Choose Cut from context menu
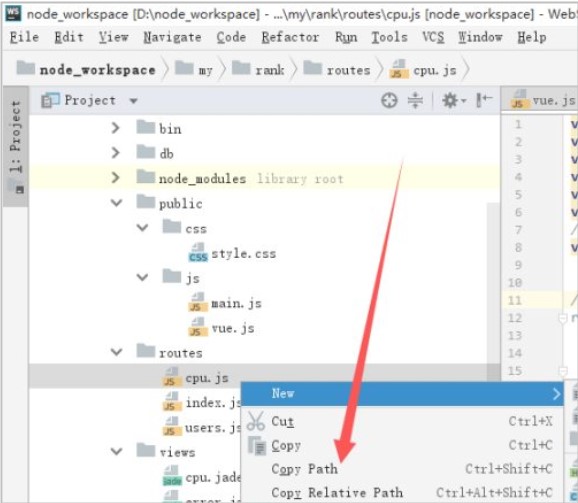 point(402,421)
